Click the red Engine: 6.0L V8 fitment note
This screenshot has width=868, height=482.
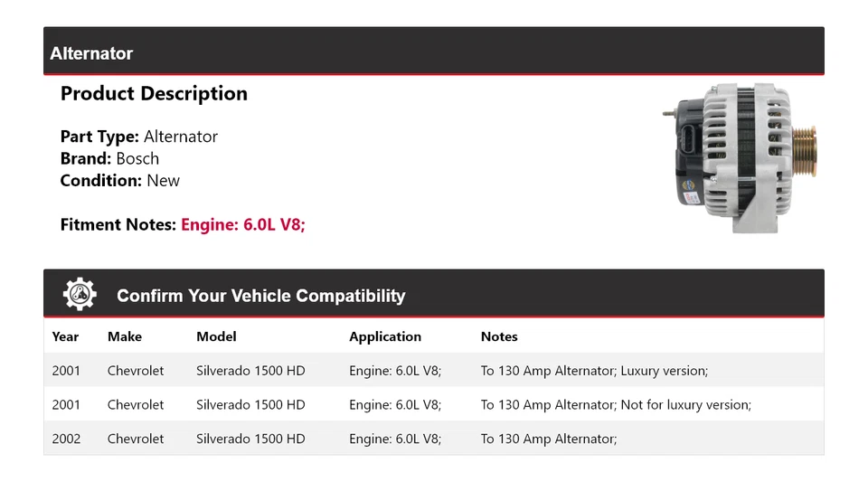pos(243,224)
